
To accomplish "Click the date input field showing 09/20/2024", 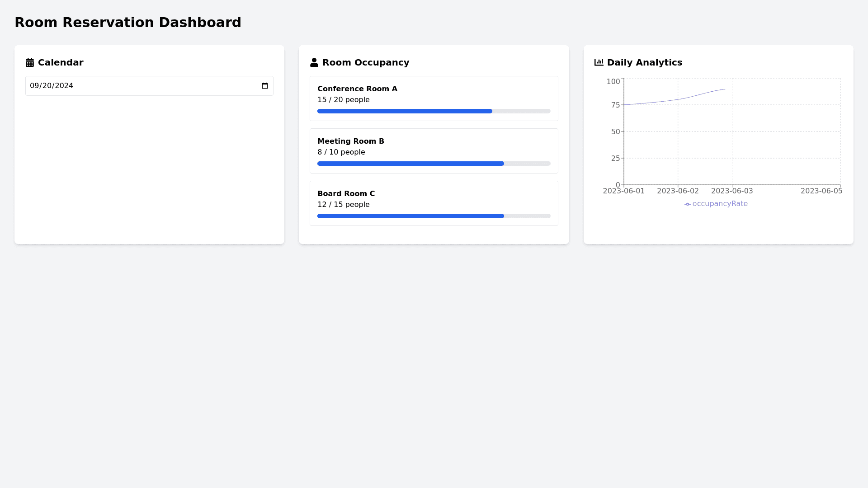I will [149, 86].
